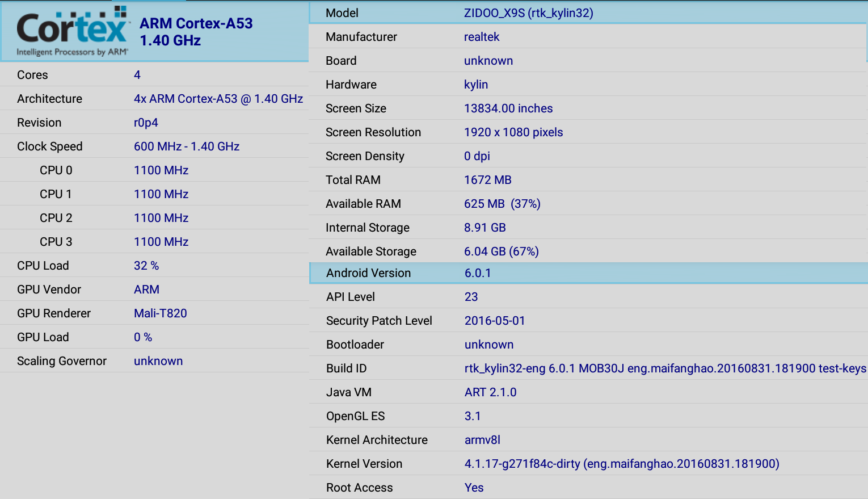Viewport: 868px width, 499px height.
Task: Click Screen Density 0 dpi
Action: click(477, 156)
